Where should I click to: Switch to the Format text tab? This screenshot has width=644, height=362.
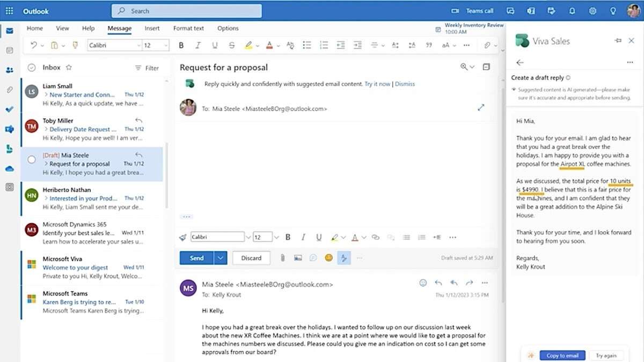click(188, 28)
